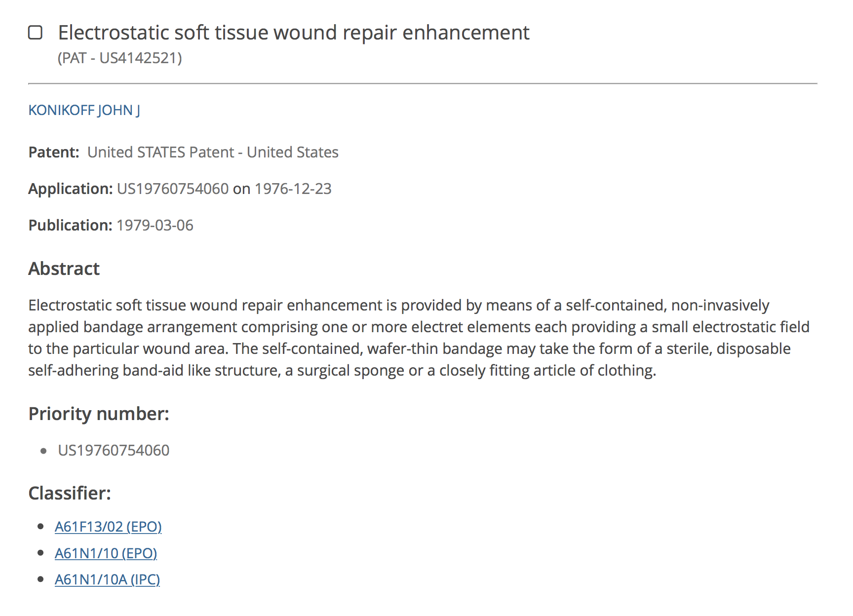Click application number US19760754060 in the Application row
Viewport: 853px width, 616px height.
(173, 189)
